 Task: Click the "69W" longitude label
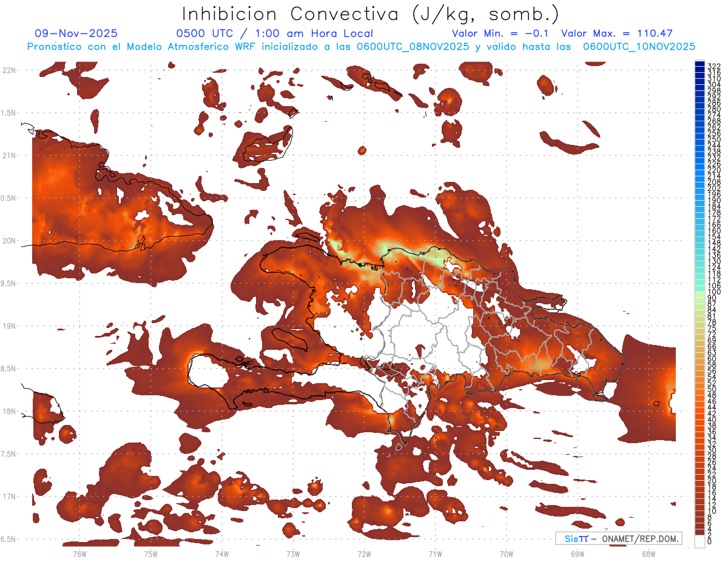(578, 553)
